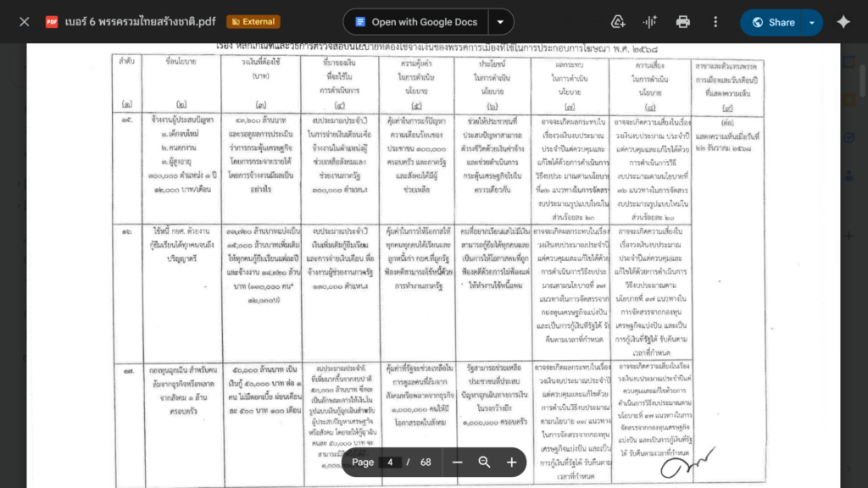Reset zoom with the magnifier icon
Viewport: 868px width, 488px height.
click(x=485, y=462)
